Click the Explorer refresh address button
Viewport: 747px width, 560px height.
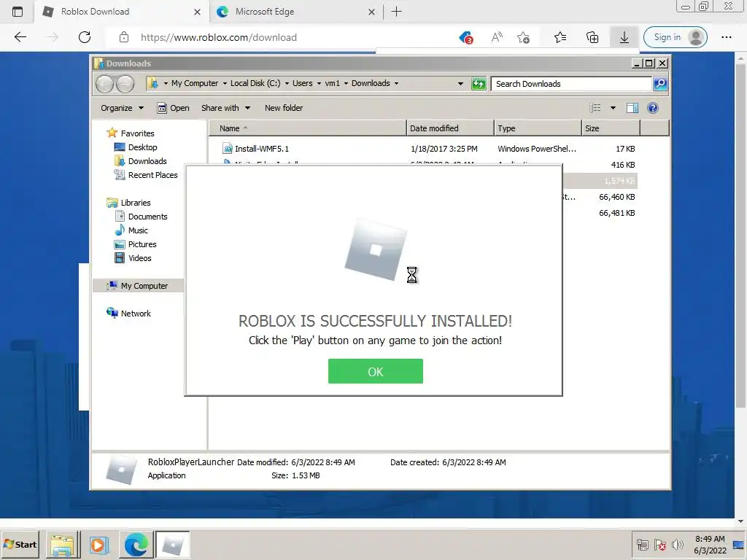tap(479, 84)
